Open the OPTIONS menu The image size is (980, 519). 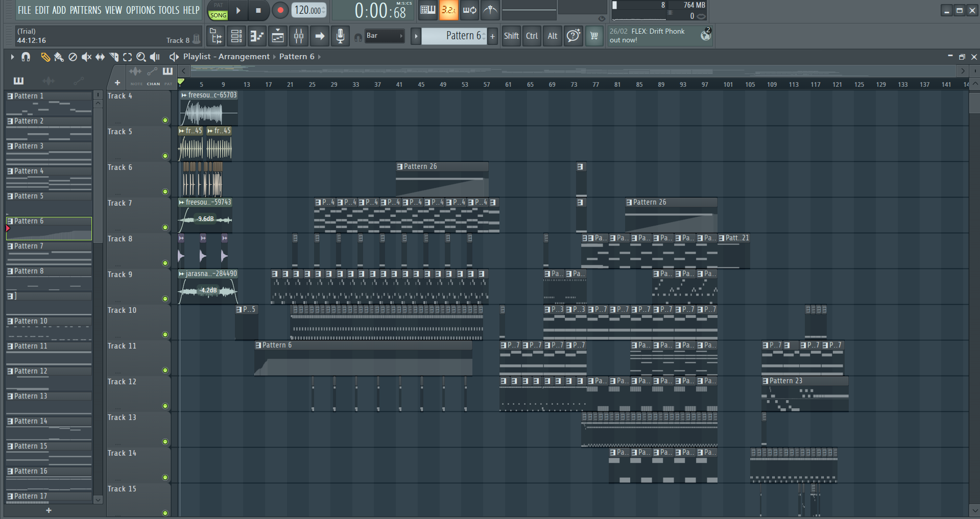pyautogui.click(x=140, y=10)
